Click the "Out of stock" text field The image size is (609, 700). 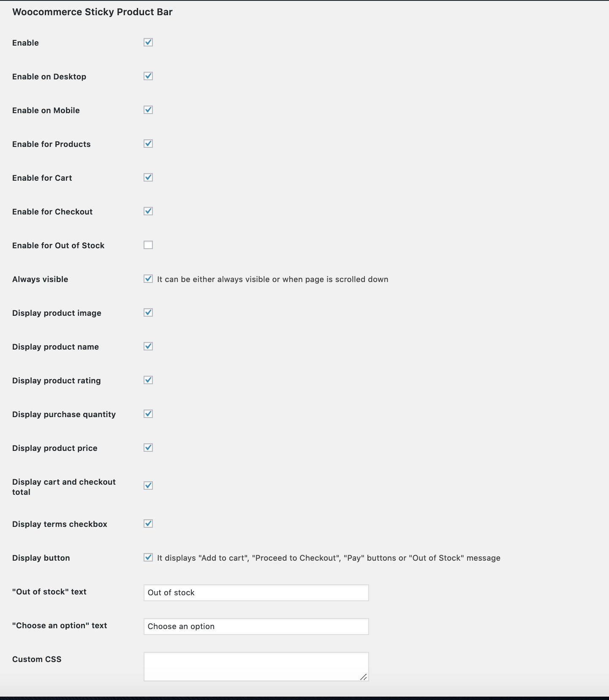tap(256, 593)
